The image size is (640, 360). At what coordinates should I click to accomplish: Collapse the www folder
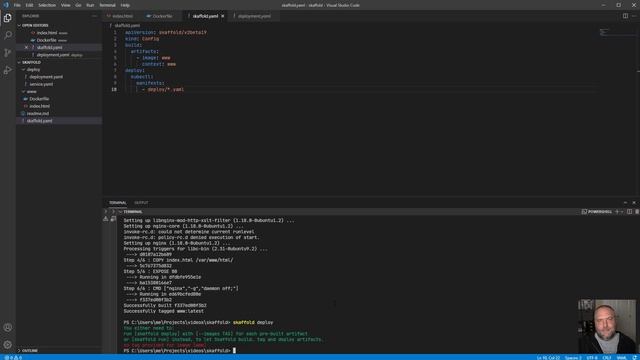pyautogui.click(x=31, y=91)
